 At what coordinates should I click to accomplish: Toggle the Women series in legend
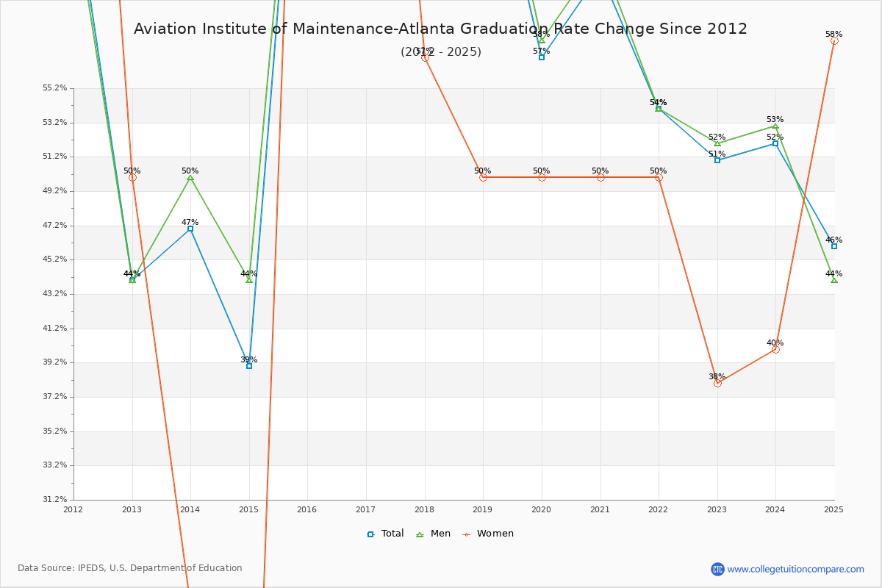(489, 534)
